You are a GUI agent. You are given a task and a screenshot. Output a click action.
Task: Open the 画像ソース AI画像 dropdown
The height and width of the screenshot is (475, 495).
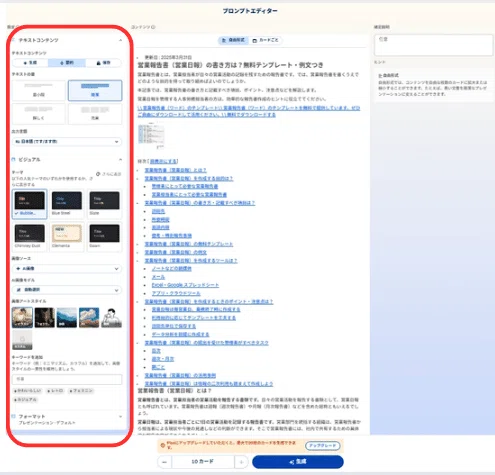(67, 268)
